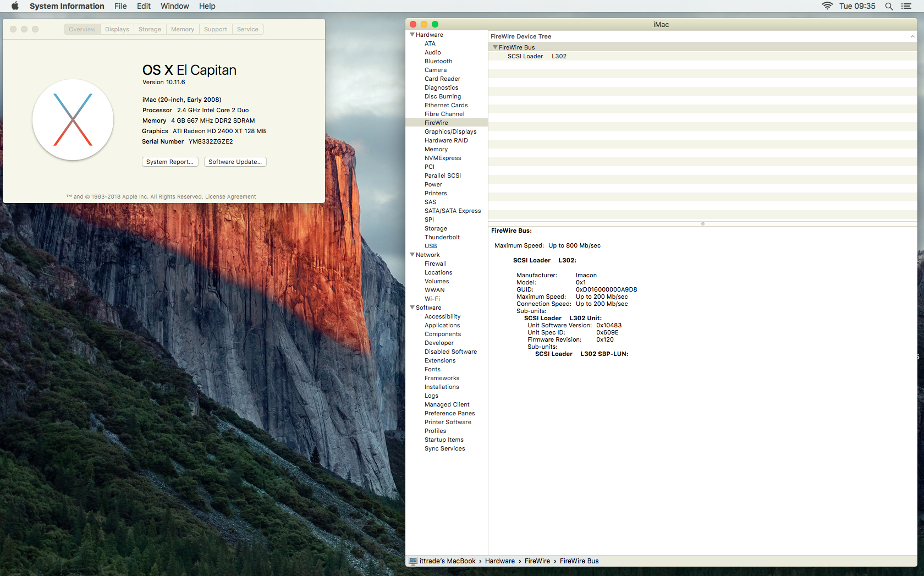
Task: Collapse the Software section triangle
Action: (412, 308)
